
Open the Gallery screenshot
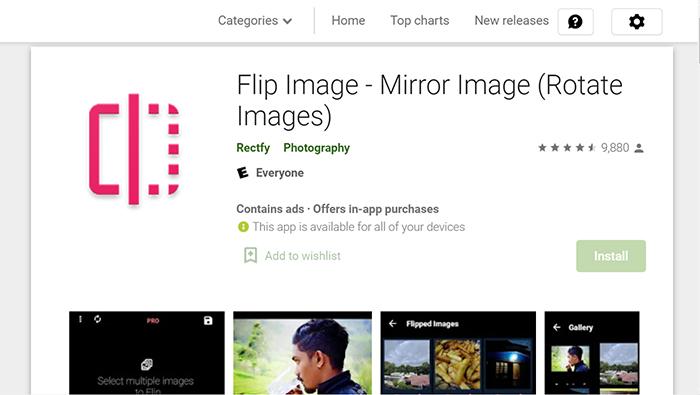592,353
